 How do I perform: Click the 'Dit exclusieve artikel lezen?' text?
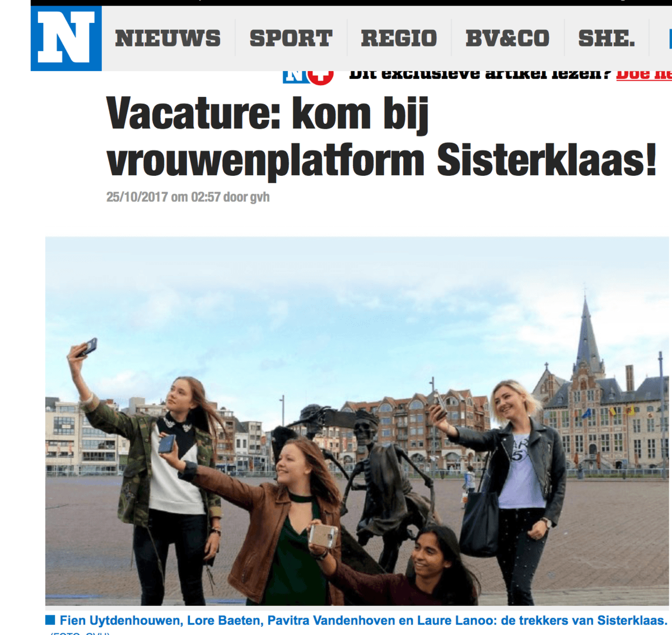pyautogui.click(x=479, y=75)
